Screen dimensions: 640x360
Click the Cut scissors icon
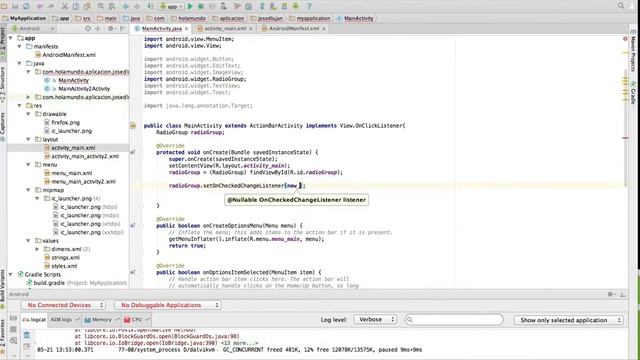pos(64,6)
